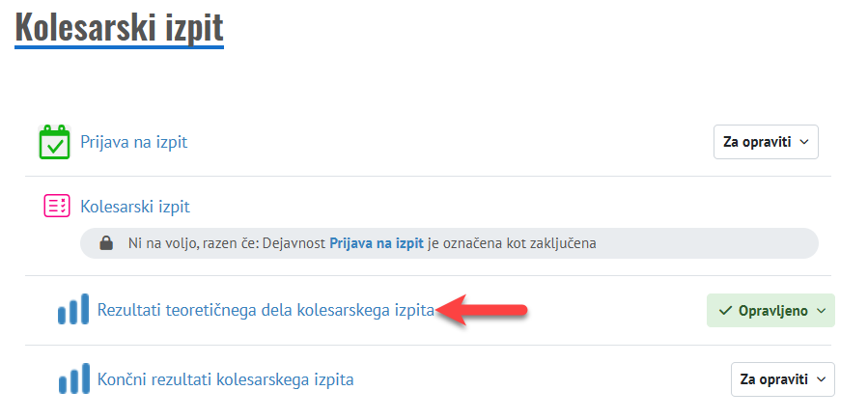
Task: Click the pink quiz icon beside Kolesarski izpit
Action: pos(56,206)
